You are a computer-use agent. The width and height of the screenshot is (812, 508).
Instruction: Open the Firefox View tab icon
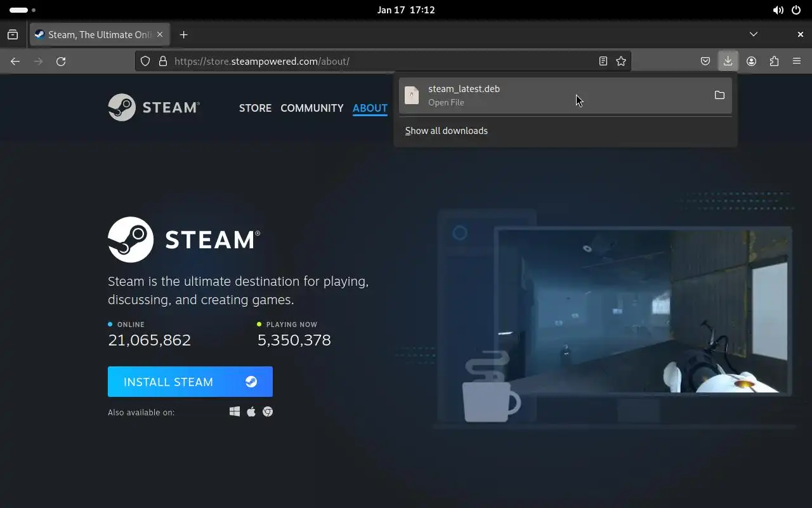tap(13, 34)
